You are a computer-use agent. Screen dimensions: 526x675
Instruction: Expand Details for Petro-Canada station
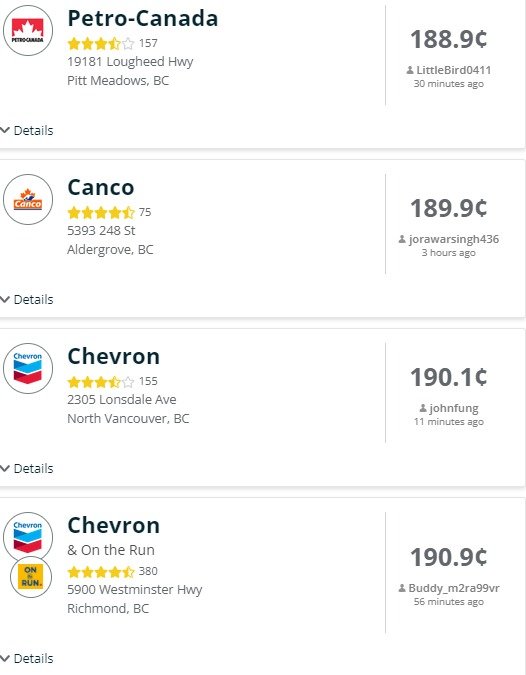pos(27,130)
